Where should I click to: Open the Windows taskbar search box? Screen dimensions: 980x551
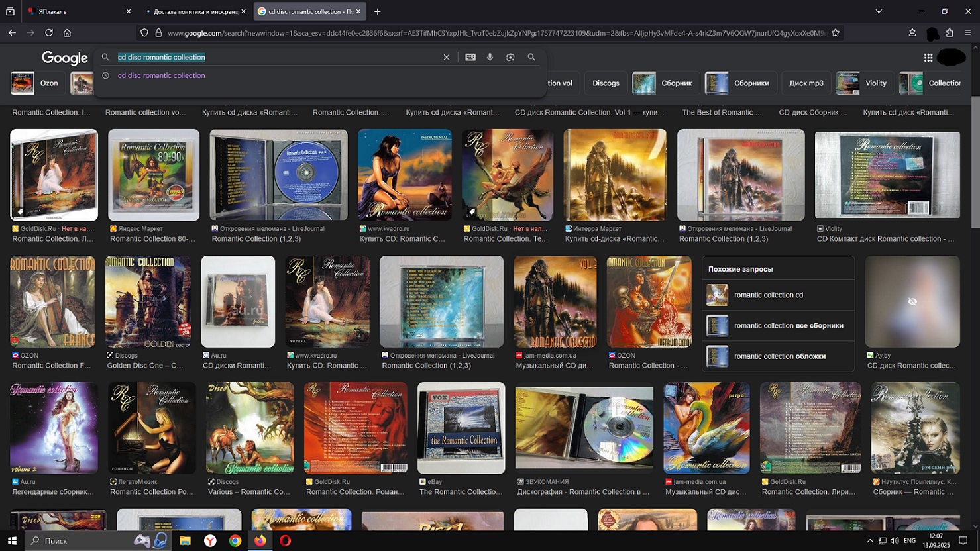click(98, 540)
